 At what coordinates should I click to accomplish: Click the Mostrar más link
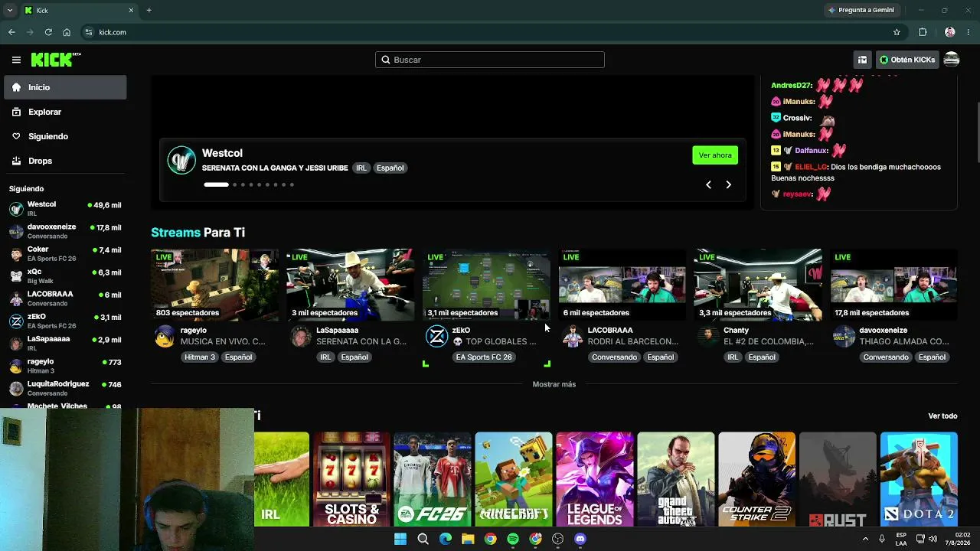click(554, 384)
